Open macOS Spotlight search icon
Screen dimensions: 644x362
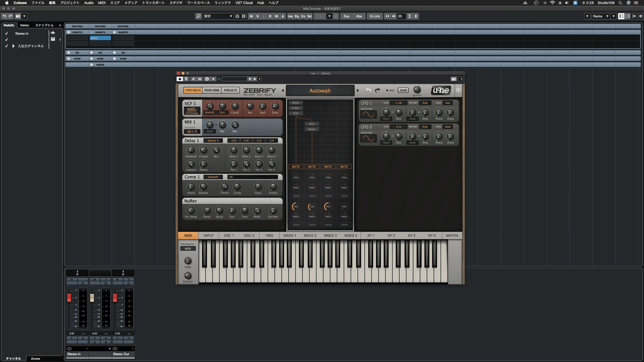(x=620, y=3)
